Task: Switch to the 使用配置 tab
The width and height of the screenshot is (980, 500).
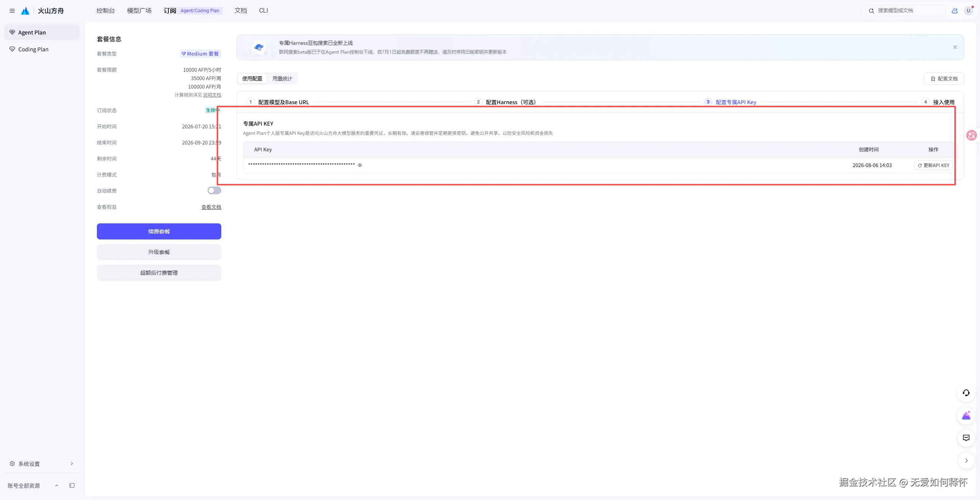Action: [252, 79]
